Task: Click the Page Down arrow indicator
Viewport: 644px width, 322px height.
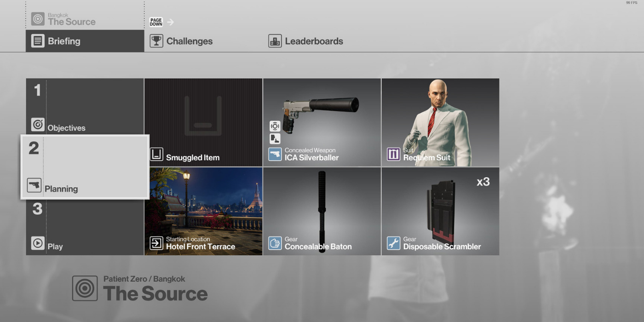Action: pos(170,22)
